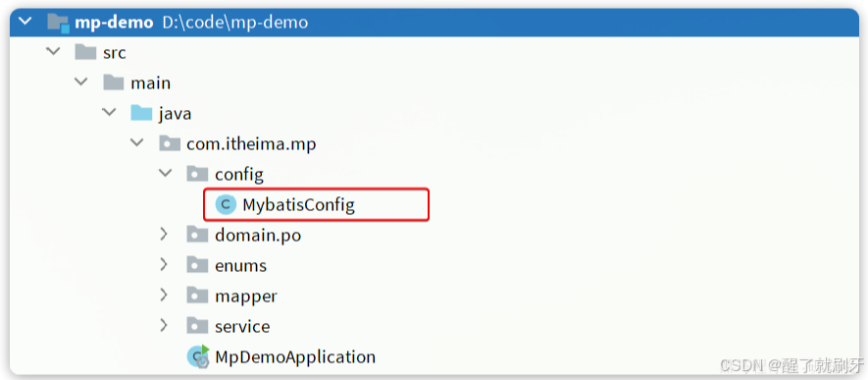Expand the service package chevron

(164, 325)
